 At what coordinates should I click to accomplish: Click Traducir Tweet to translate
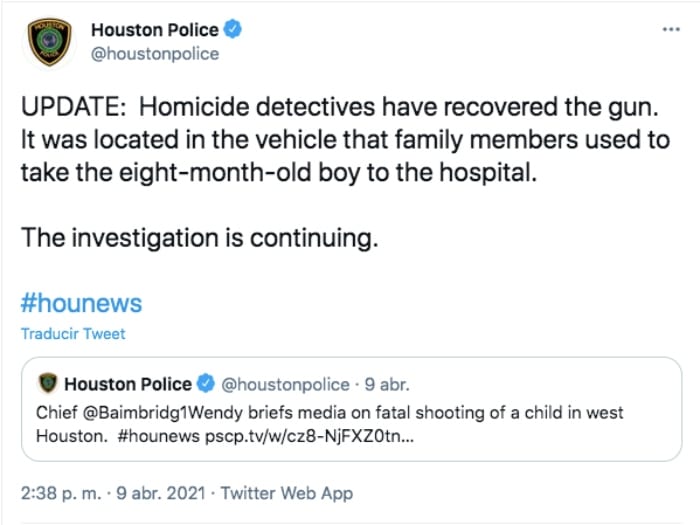[x=73, y=334]
